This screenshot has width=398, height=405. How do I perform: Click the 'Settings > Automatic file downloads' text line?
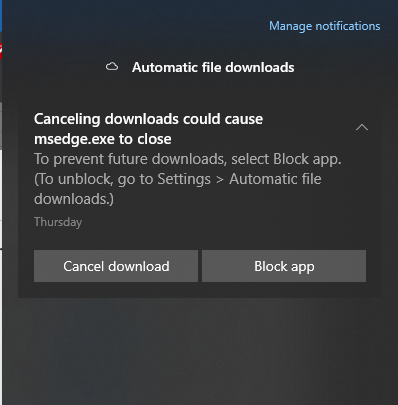178,179
